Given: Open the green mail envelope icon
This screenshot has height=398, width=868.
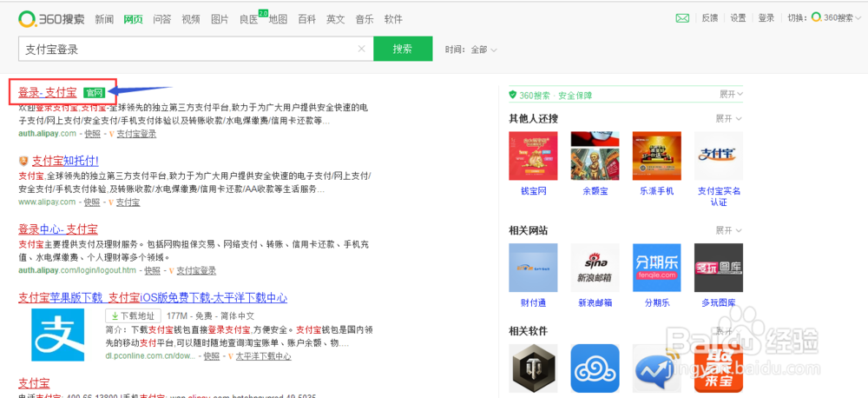Looking at the screenshot, I should (682, 18).
